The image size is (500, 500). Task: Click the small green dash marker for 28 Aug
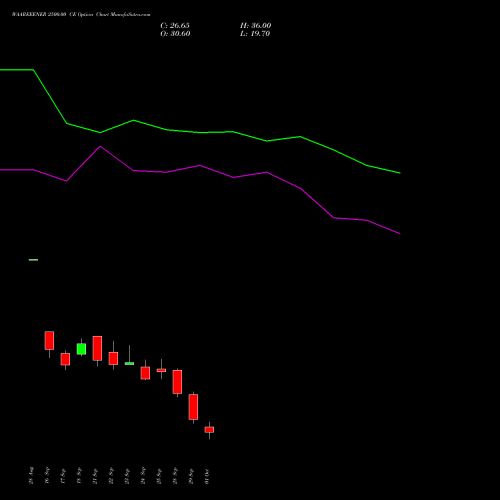(x=33, y=260)
